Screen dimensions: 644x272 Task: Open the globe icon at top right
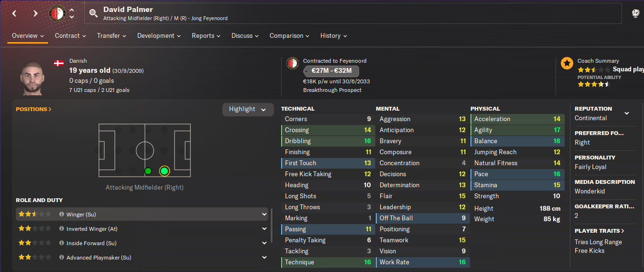tap(635, 13)
